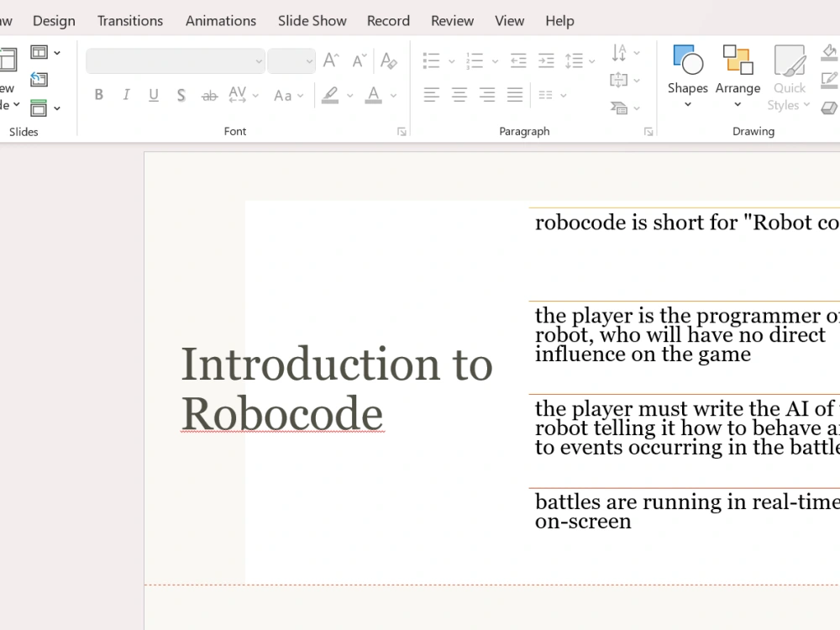Expand the font color dropdown arrow
This screenshot has height=630, width=840.
393,96
